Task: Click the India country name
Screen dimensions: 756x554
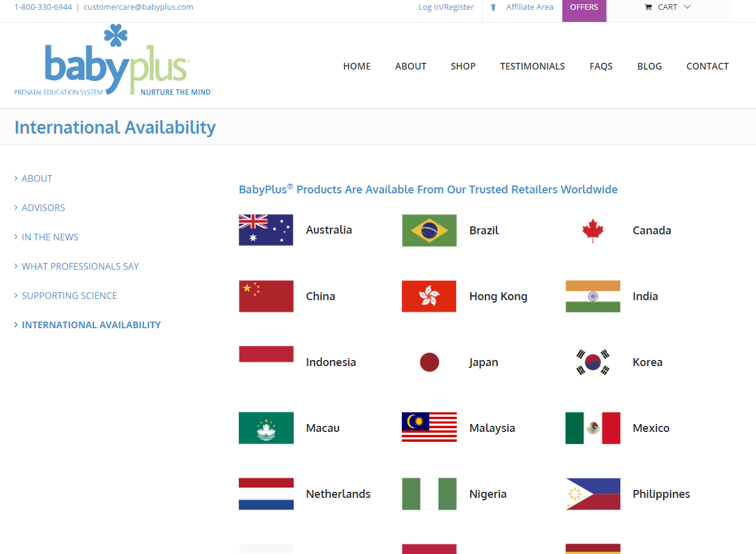Action: 645,296
